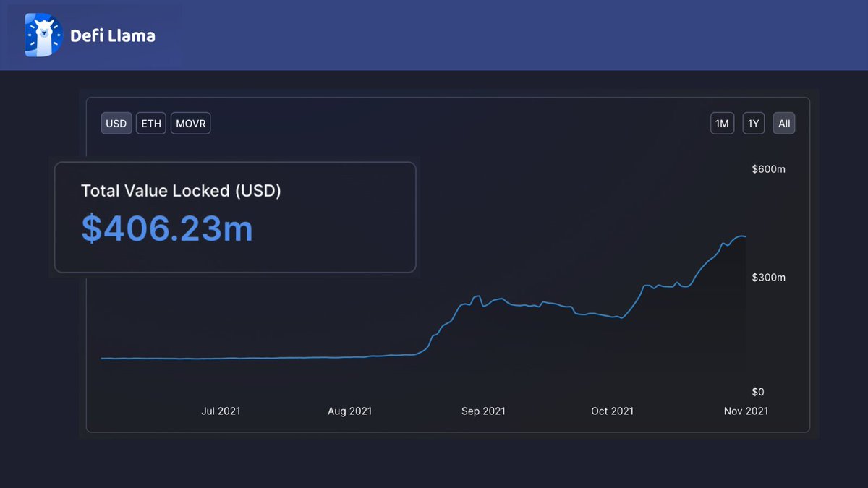Click the $300m axis label

pos(768,278)
